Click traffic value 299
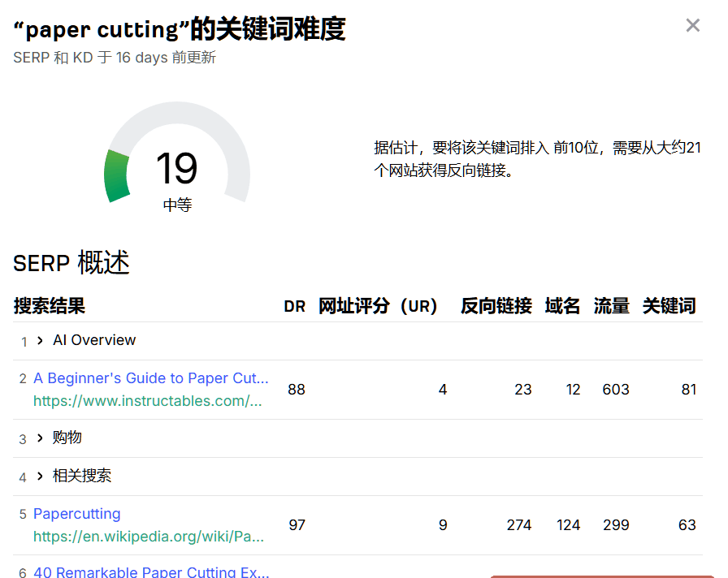The height and width of the screenshot is (578, 728). pyautogui.click(x=616, y=525)
